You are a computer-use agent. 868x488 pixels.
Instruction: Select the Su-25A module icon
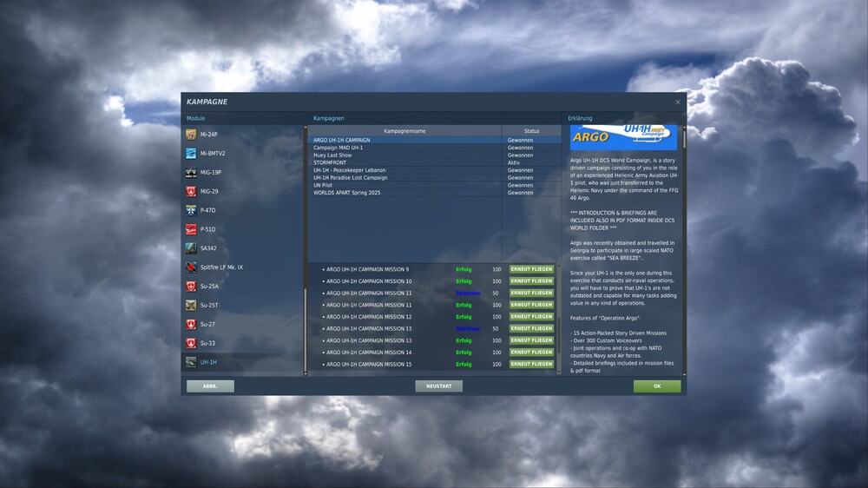click(x=191, y=287)
